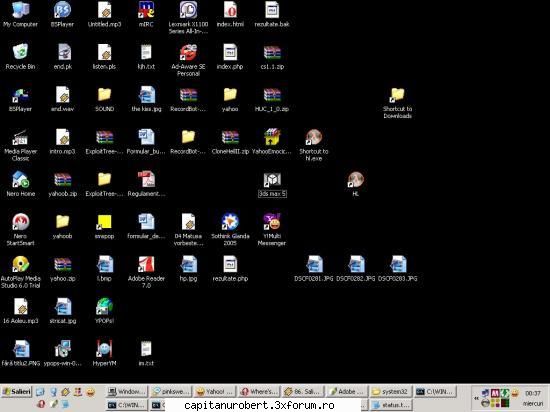
Task: Select the cs1.1.zip archive icon
Action: (272, 52)
